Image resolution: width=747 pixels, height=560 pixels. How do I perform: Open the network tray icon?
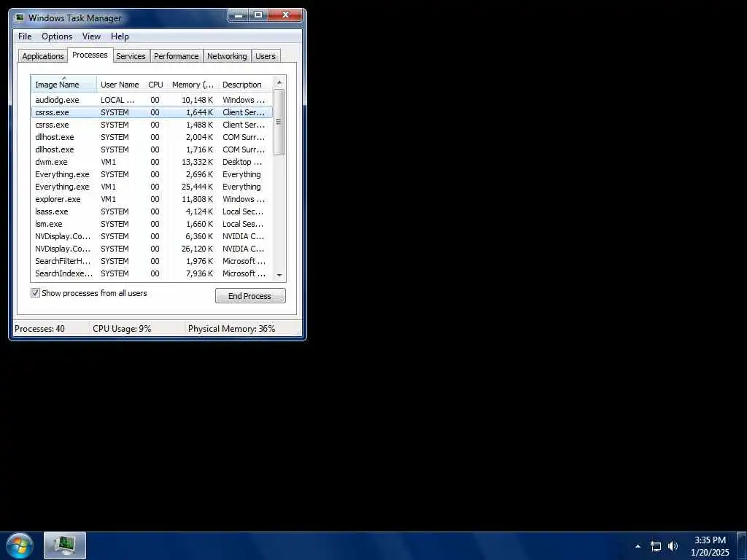pyautogui.click(x=656, y=546)
